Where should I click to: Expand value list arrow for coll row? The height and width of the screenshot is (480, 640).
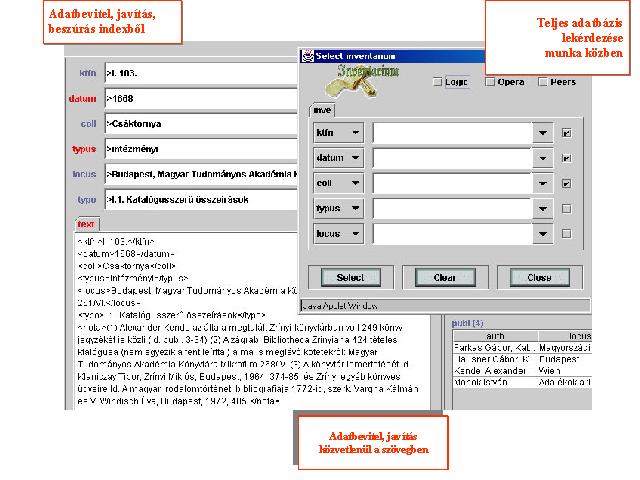542,184
